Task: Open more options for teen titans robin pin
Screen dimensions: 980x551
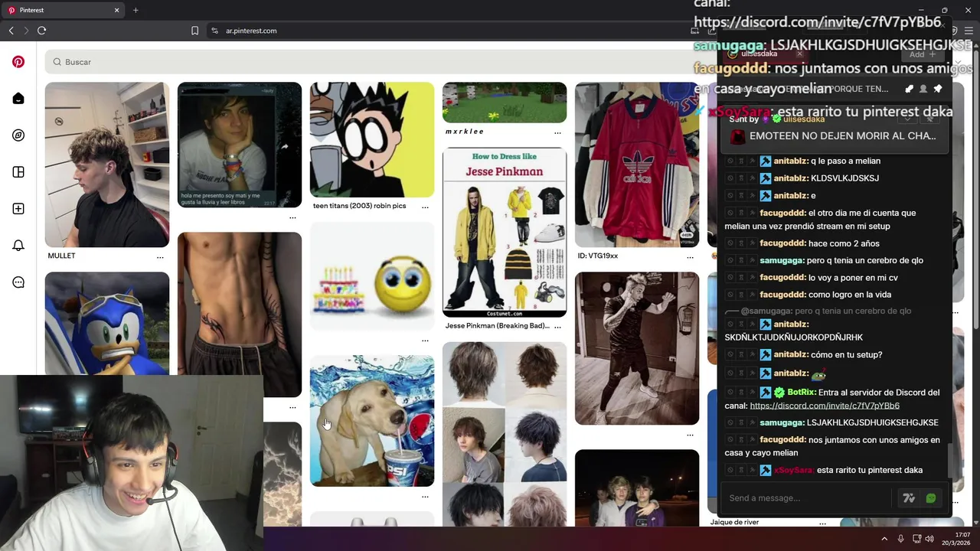Action: pos(425,207)
